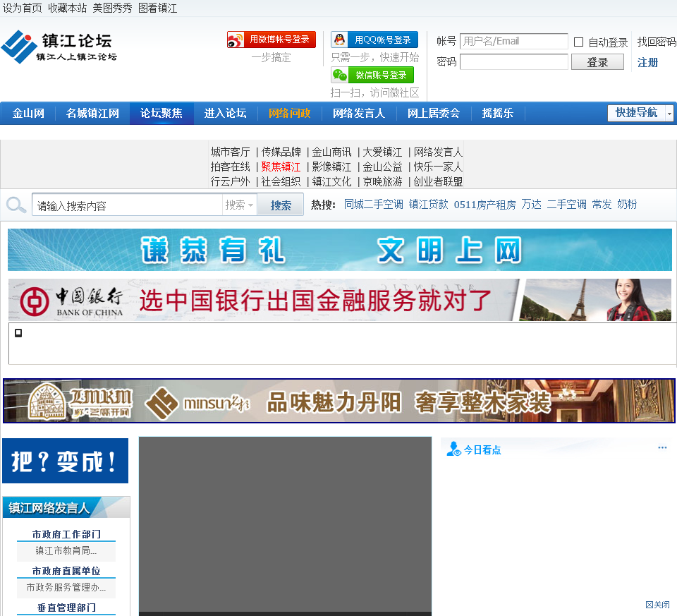The height and width of the screenshot is (616, 677).
Task: Log in with 微信账号登录 button
Action: tap(372, 76)
